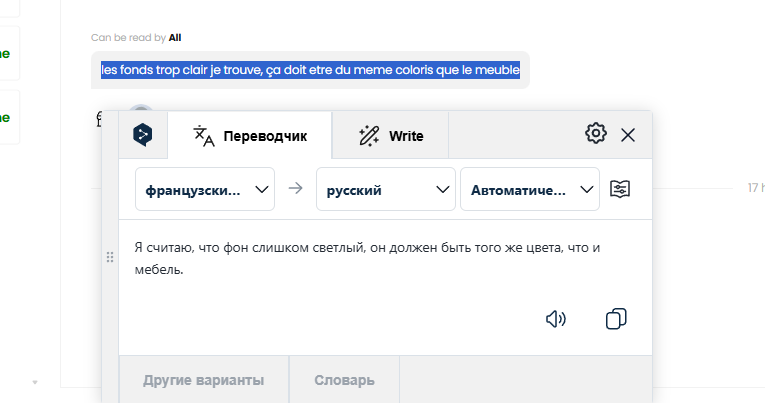765x403 pixels.
Task: Click the popup drag handle dots
Action: 110,257
